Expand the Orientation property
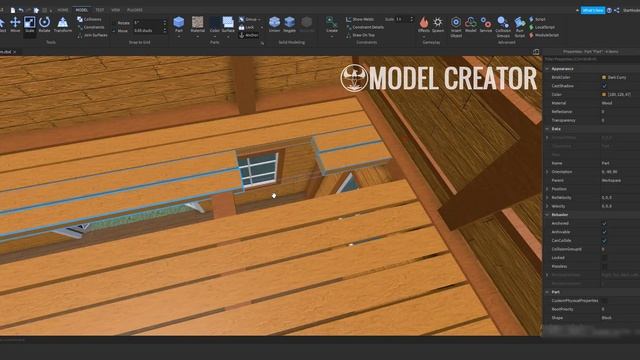The width and height of the screenshot is (640, 360). coord(547,171)
